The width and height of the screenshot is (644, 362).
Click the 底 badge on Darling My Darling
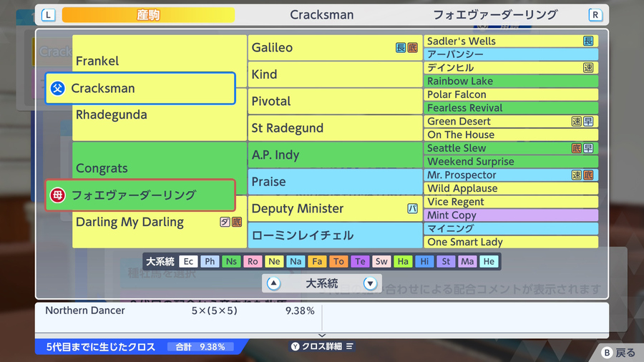[x=237, y=222]
